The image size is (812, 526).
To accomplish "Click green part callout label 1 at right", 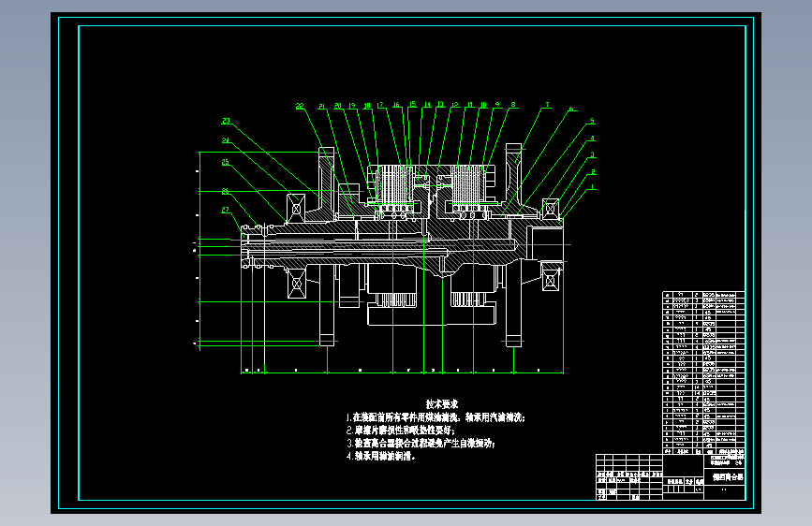I will coord(593,187).
